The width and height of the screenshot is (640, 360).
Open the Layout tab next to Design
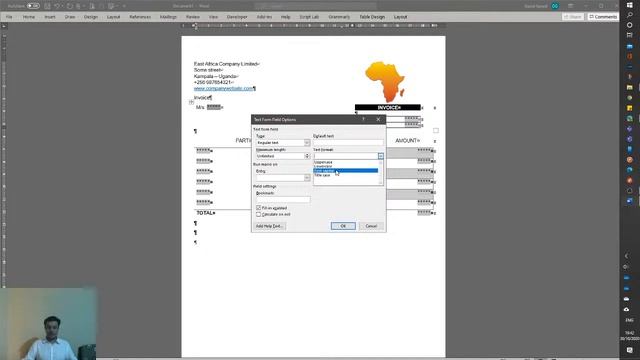click(113, 17)
